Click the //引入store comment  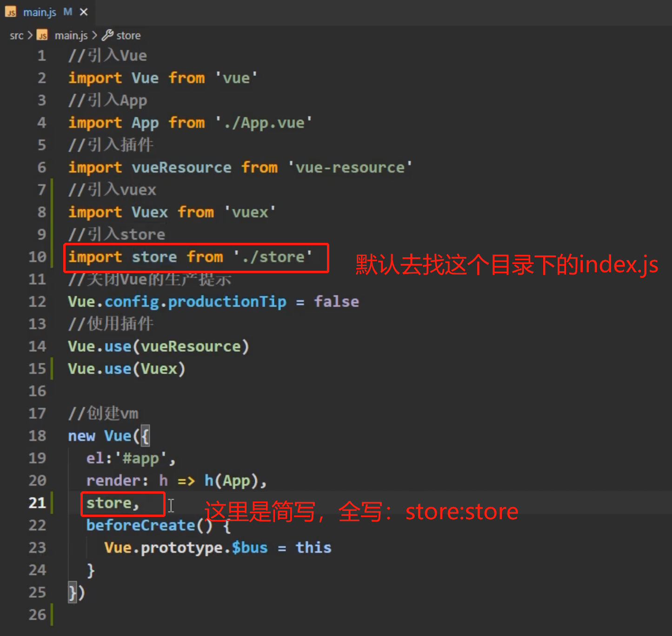coord(117,234)
